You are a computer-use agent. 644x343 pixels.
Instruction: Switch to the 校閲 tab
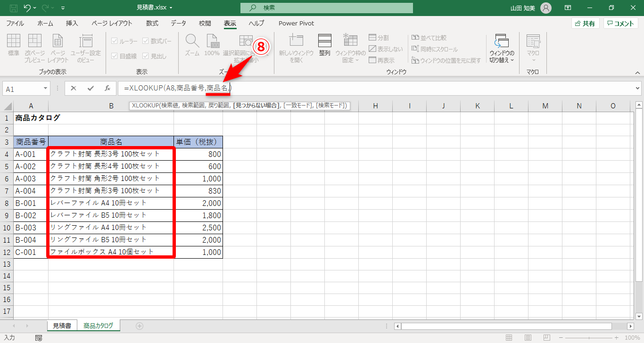205,23
